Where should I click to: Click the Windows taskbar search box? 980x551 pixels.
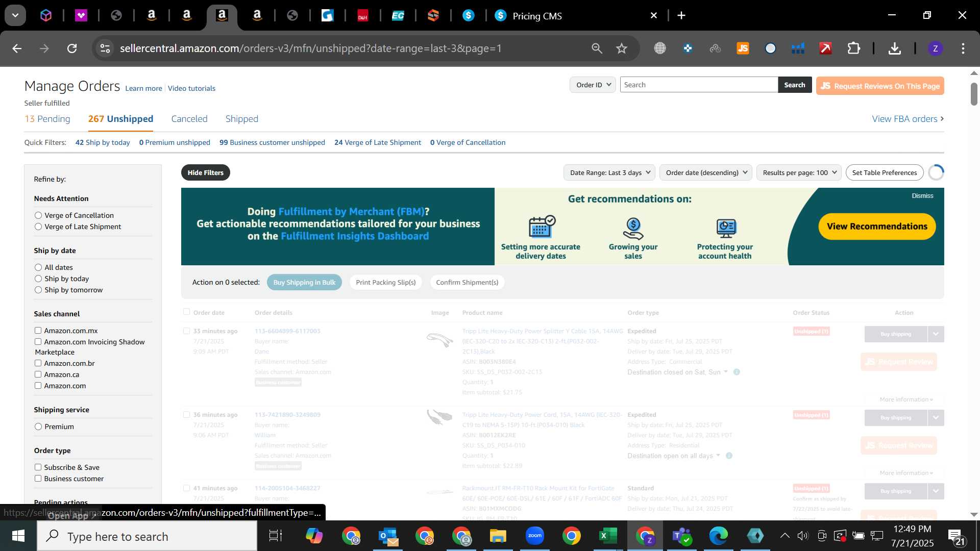click(148, 536)
